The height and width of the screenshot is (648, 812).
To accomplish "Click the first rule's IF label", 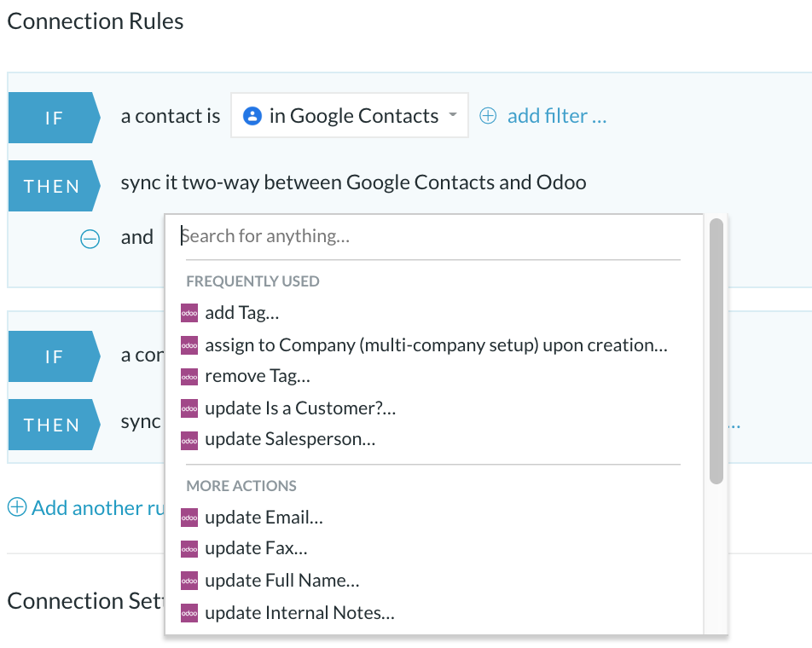I will click(54, 118).
